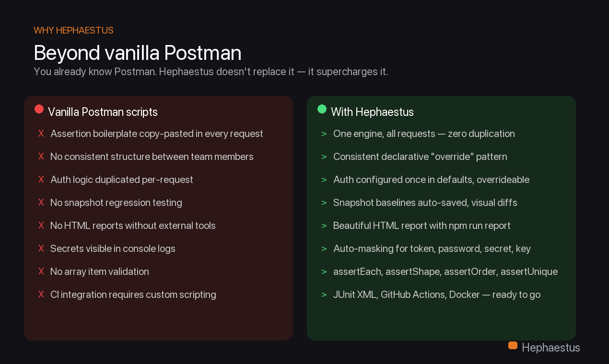Click the Hephaestus footer brand text
Screen dimensions: 609x364
(550, 348)
